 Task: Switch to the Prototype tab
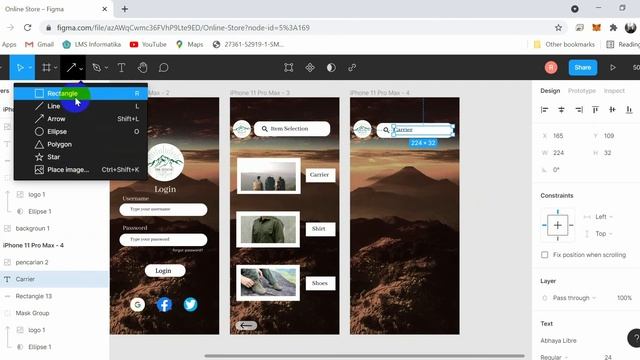click(x=582, y=91)
